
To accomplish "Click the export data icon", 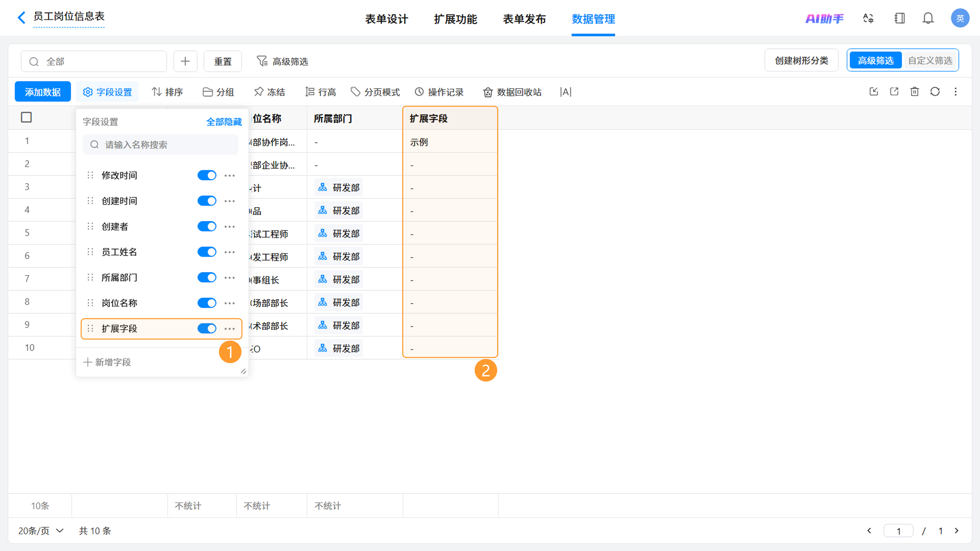I will [895, 91].
